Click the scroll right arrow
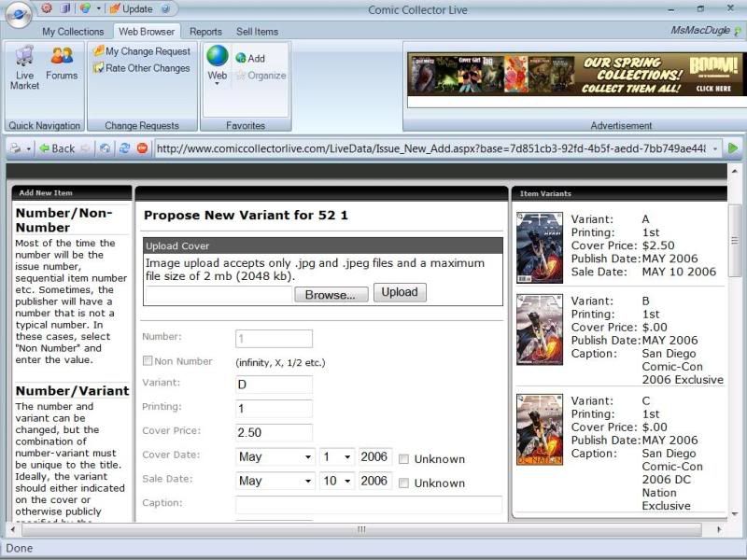The image size is (747, 560). pos(719,529)
